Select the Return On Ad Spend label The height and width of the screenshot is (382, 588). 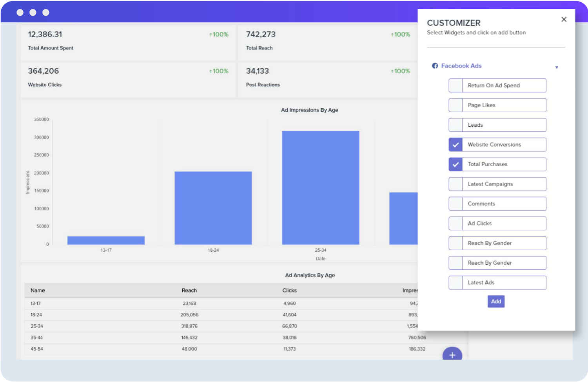click(x=494, y=85)
